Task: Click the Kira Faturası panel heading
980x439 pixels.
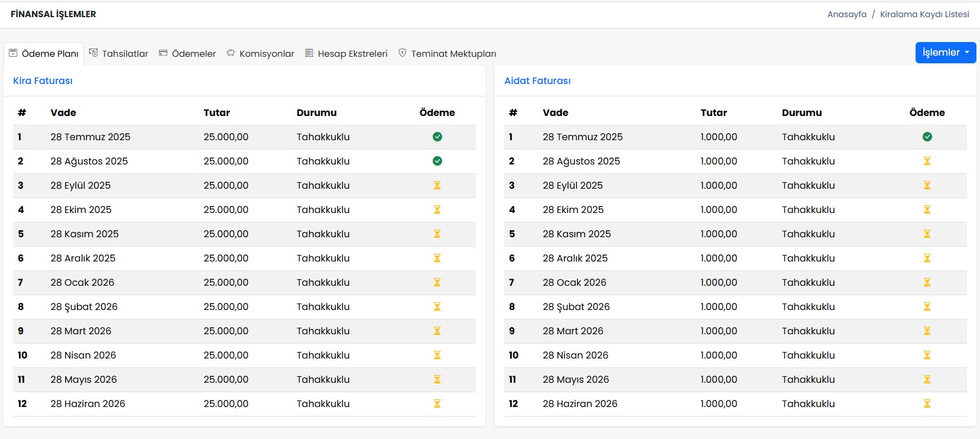Action: click(43, 81)
